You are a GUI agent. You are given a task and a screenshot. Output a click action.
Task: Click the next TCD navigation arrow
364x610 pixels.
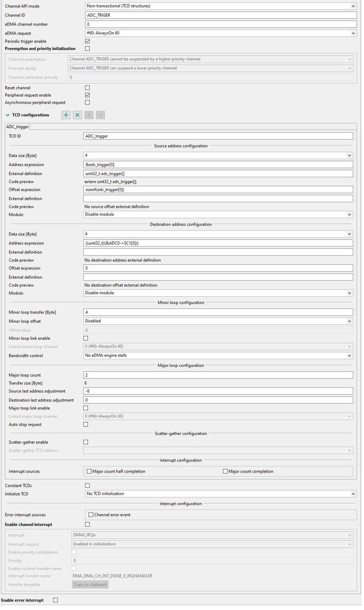(100, 115)
